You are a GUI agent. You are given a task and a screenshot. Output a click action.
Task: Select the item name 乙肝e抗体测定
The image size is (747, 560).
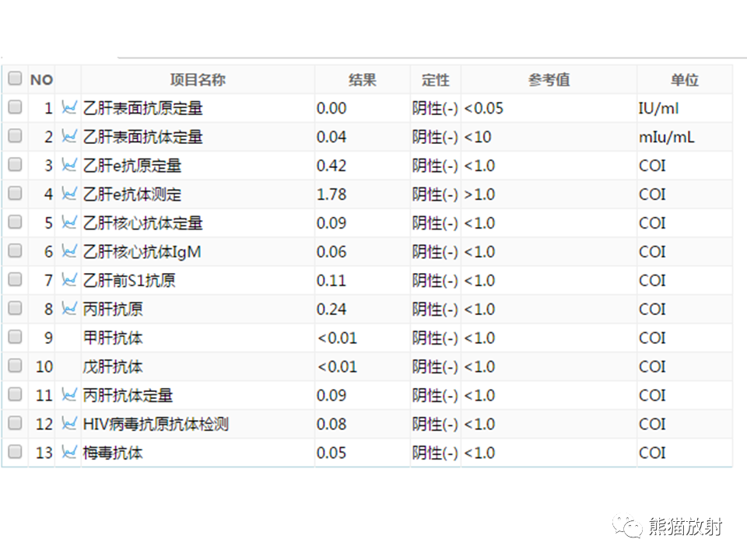pyautogui.click(x=132, y=194)
